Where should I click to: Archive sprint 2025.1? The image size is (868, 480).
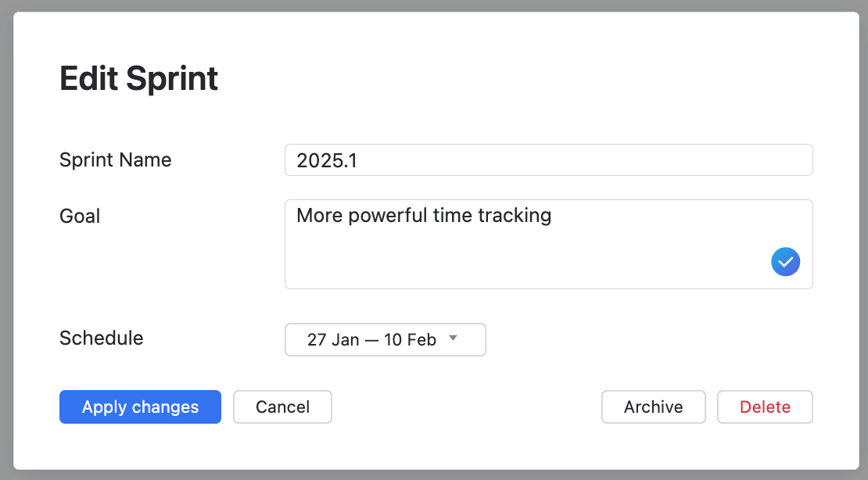tap(653, 407)
